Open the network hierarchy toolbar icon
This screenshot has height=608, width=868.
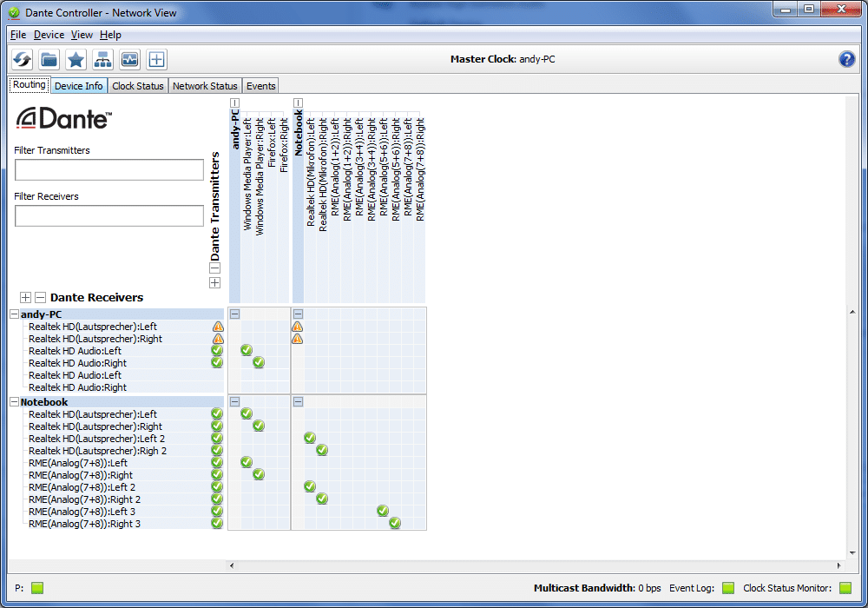pyautogui.click(x=103, y=60)
